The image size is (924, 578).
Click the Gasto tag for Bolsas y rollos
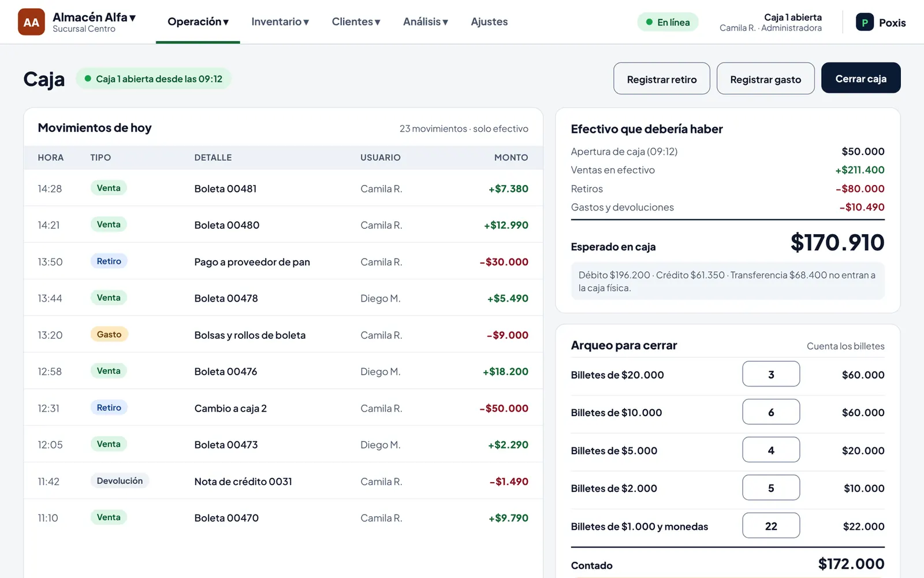[109, 334]
